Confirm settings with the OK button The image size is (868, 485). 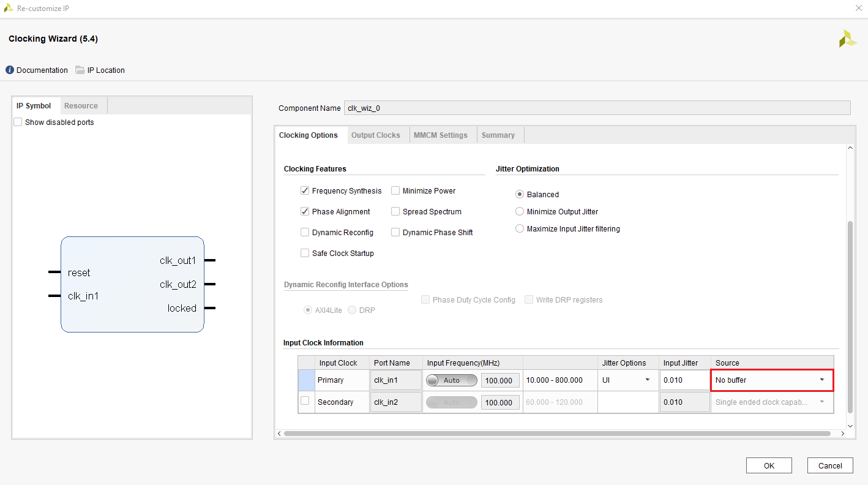tap(769, 465)
